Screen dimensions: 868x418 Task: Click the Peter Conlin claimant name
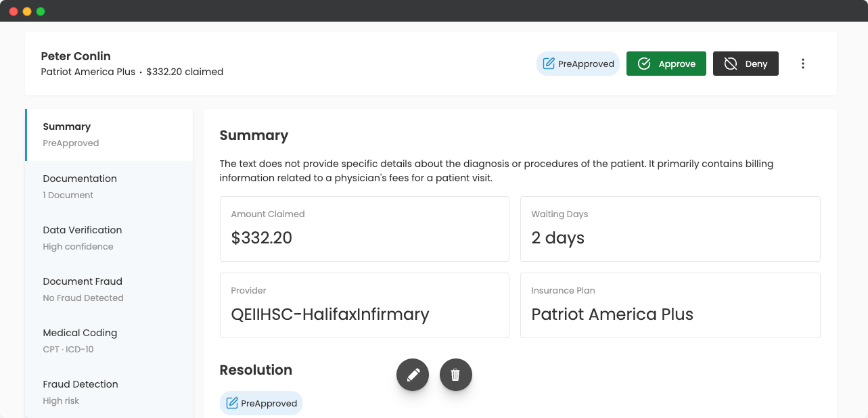76,56
